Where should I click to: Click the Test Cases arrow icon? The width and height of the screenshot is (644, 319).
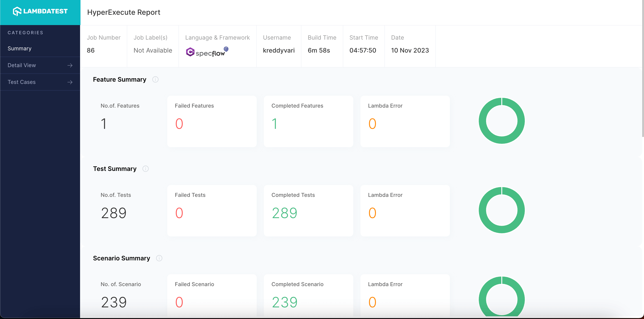(70, 82)
